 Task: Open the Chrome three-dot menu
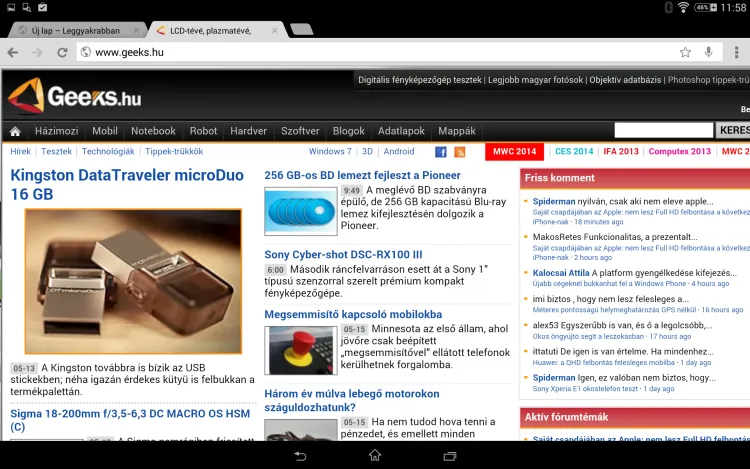[x=737, y=52]
